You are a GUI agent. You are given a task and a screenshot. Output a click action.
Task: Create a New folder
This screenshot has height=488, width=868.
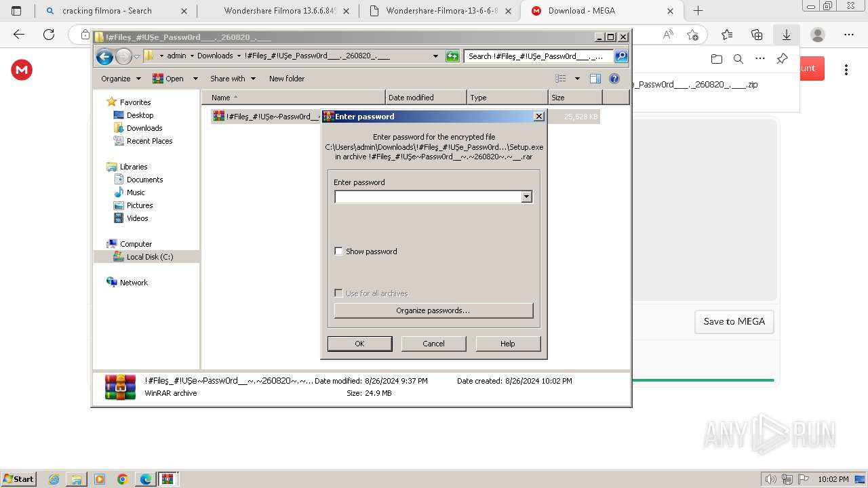pyautogui.click(x=287, y=79)
